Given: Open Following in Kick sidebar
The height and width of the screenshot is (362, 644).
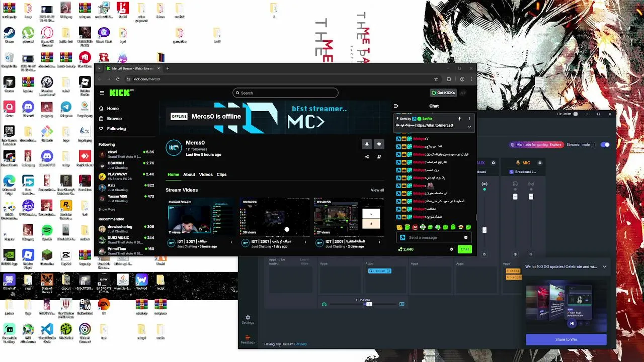Looking at the screenshot, I should pyautogui.click(x=113, y=129).
